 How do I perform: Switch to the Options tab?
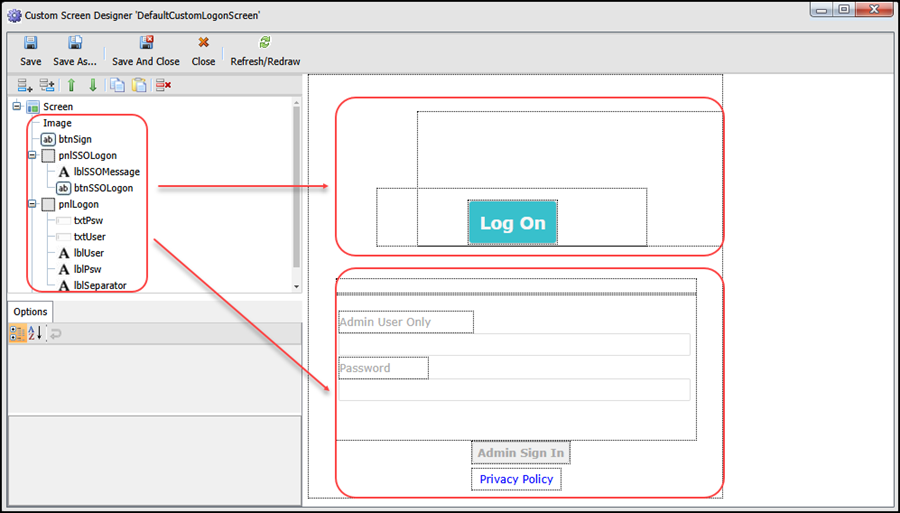pyautogui.click(x=30, y=312)
